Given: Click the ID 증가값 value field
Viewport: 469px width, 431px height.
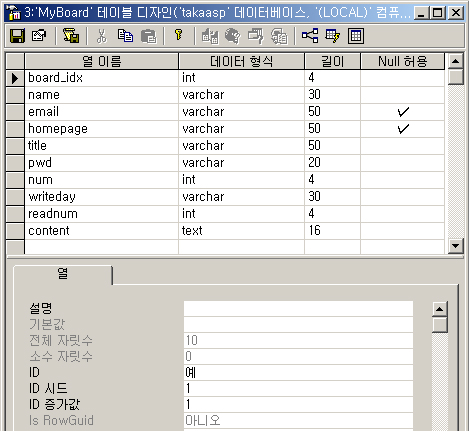Looking at the screenshot, I should (x=298, y=404).
